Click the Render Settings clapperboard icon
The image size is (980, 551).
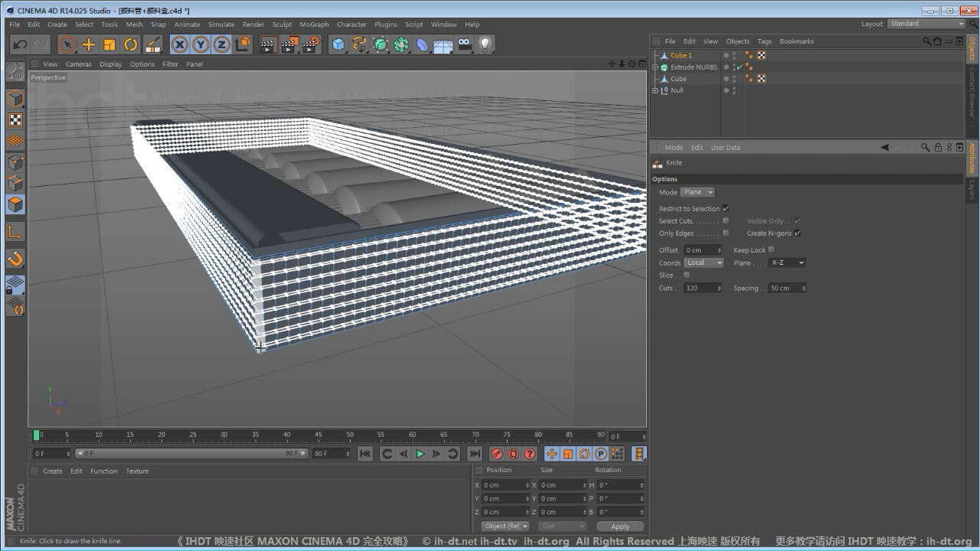point(310,44)
